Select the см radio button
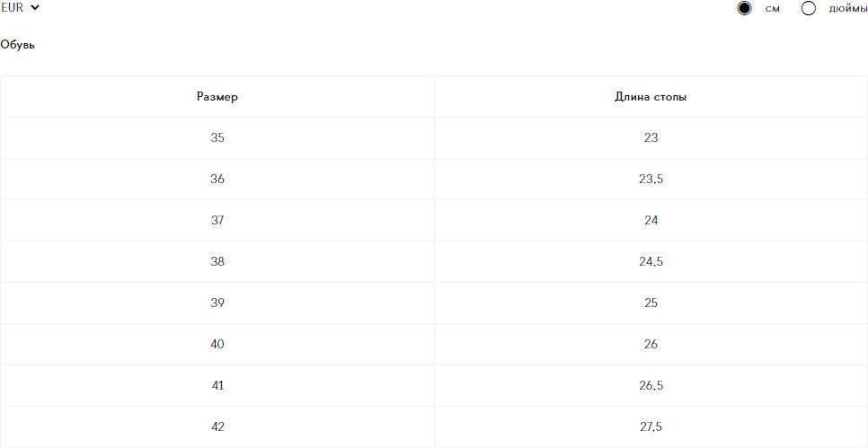 (744, 9)
